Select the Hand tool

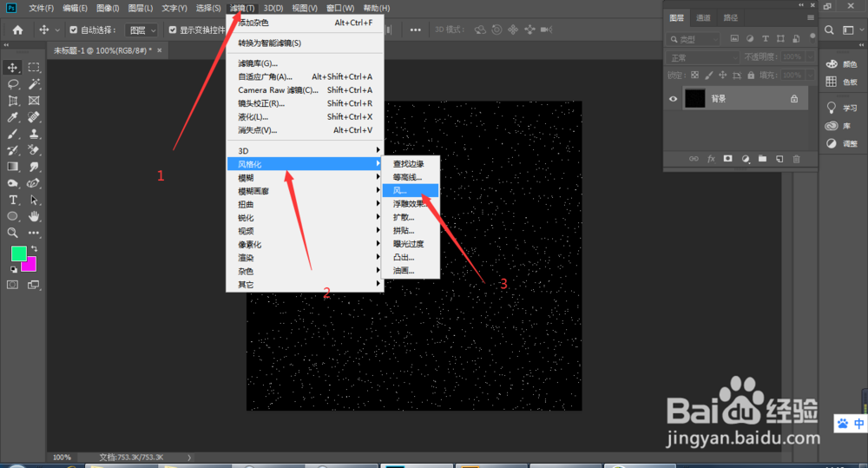[34, 216]
